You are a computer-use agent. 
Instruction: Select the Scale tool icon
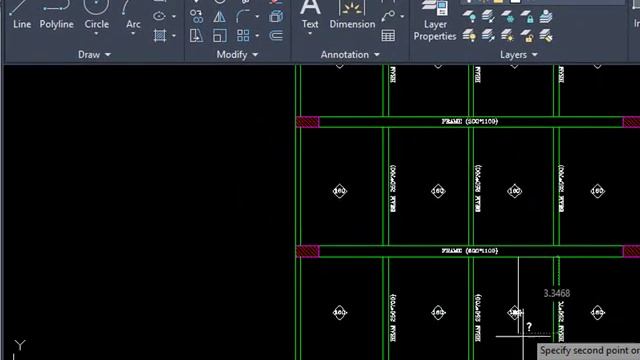click(x=219, y=36)
